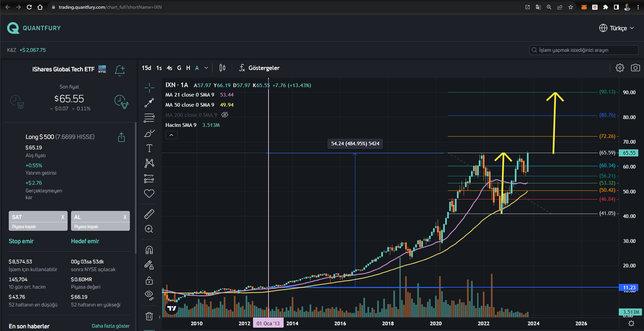The height and width of the screenshot is (331, 644).
Task: Click the TradingView logo on chart
Action: [x=171, y=308]
